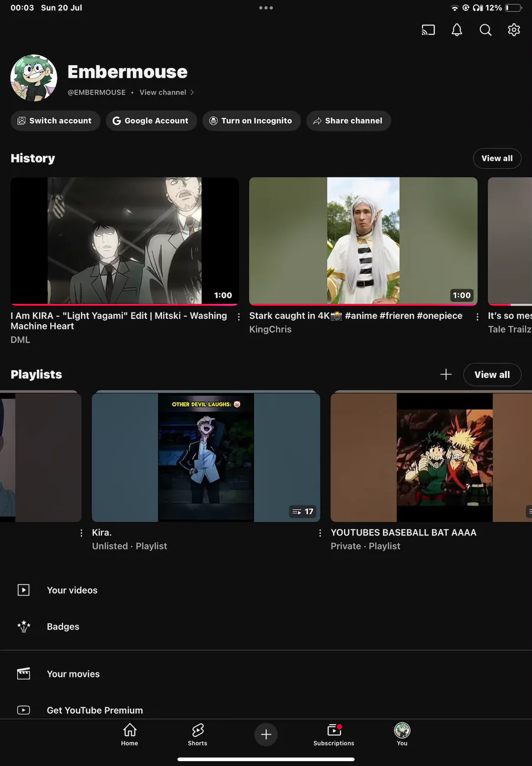Screen dimensions: 532x766
Task: Click the Stark caught in 4K title
Action: (356, 316)
